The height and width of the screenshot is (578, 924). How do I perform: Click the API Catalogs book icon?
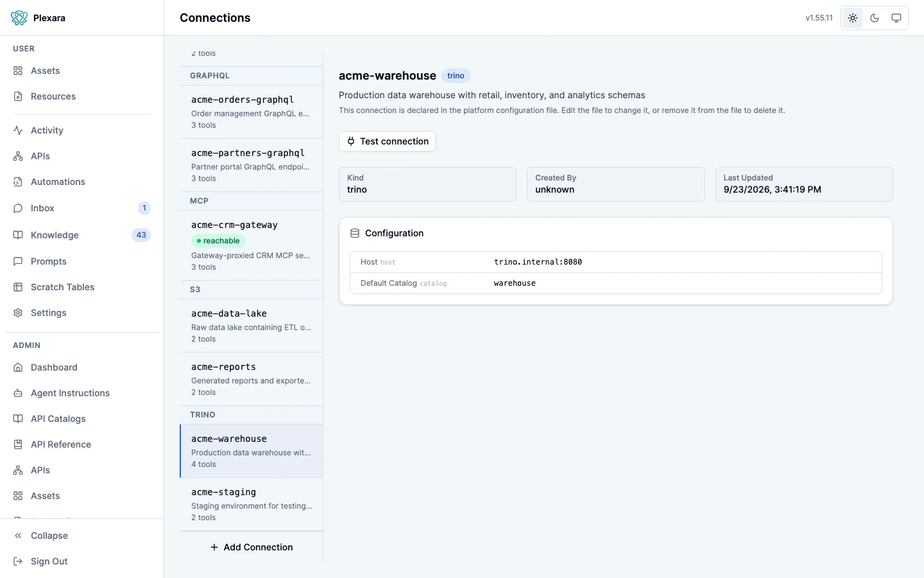(18, 419)
